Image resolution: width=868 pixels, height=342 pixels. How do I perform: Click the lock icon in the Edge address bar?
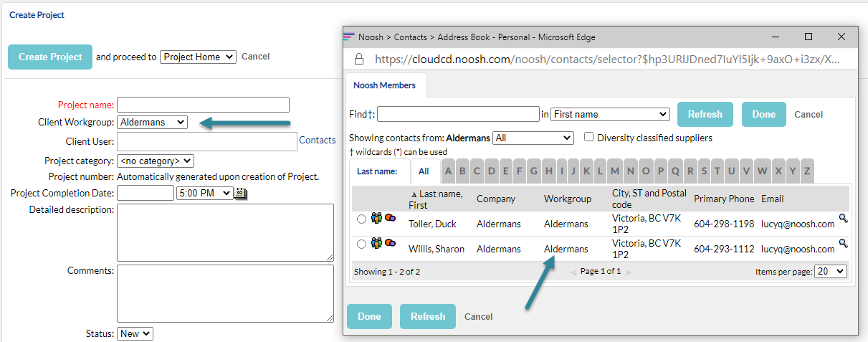point(360,60)
